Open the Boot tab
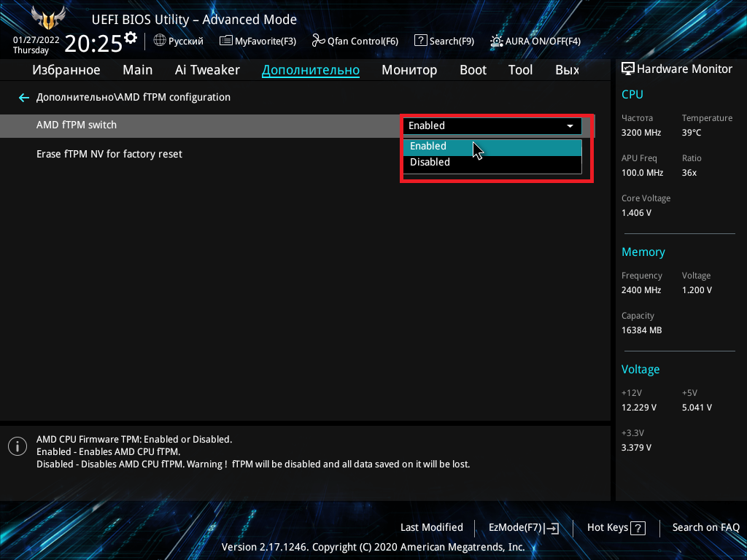 tap(473, 70)
